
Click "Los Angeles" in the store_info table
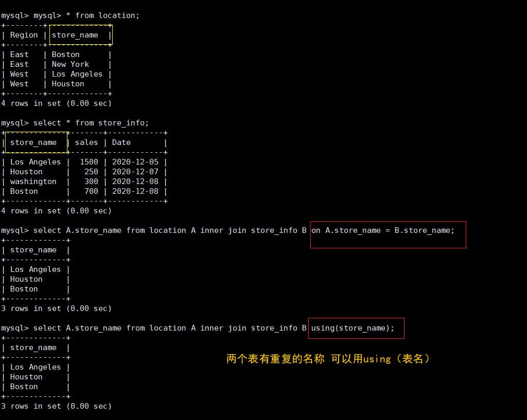36,162
